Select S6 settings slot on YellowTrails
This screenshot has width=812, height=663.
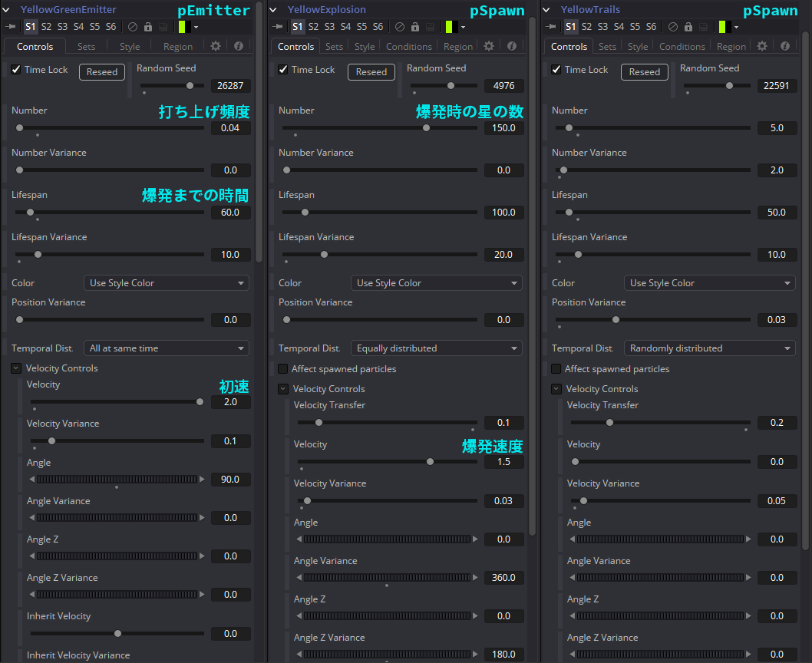[x=651, y=26]
